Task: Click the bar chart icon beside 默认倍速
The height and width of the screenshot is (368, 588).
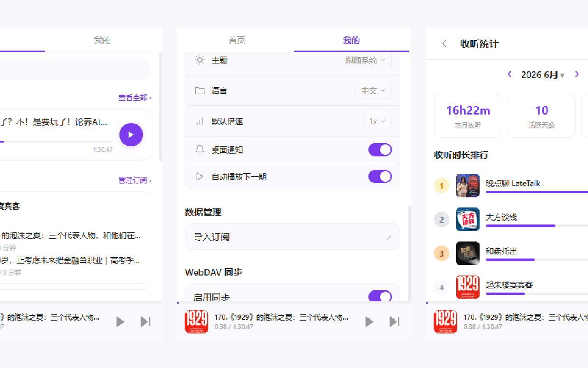Action: [200, 121]
